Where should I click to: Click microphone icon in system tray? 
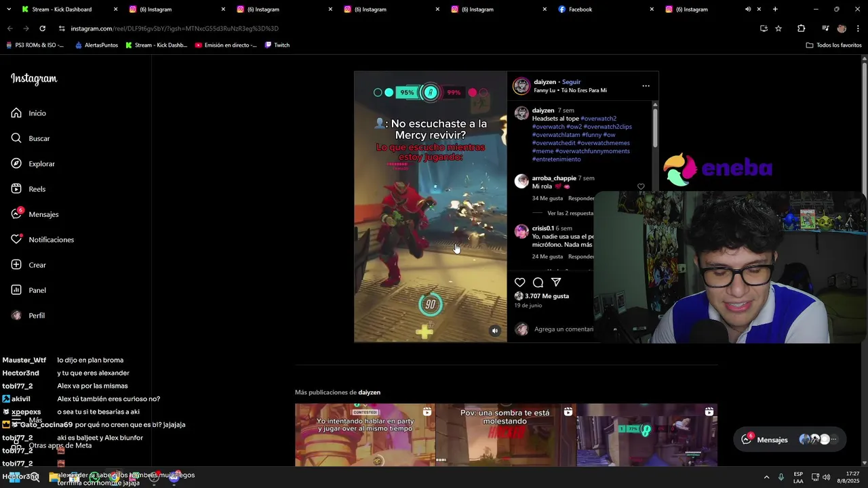pos(781,477)
